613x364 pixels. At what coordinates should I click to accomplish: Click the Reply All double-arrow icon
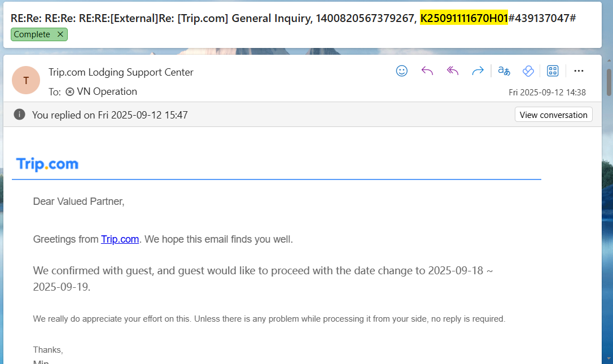pyautogui.click(x=452, y=71)
